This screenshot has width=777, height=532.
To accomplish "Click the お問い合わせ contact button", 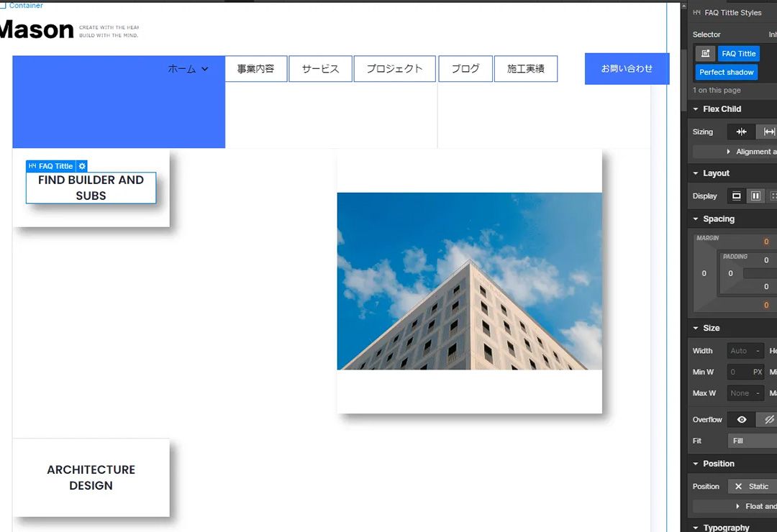I will click(x=627, y=69).
